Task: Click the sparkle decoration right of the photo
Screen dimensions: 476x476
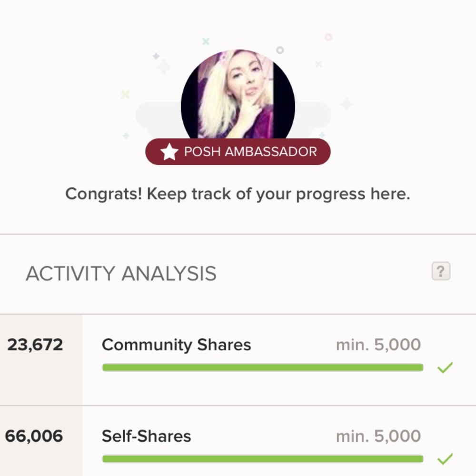Action: coord(347,104)
